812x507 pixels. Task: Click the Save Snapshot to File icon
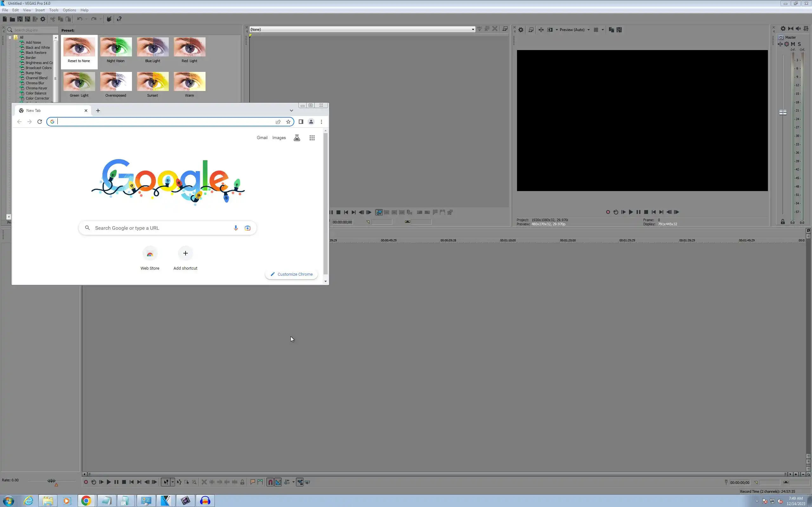[x=619, y=30]
